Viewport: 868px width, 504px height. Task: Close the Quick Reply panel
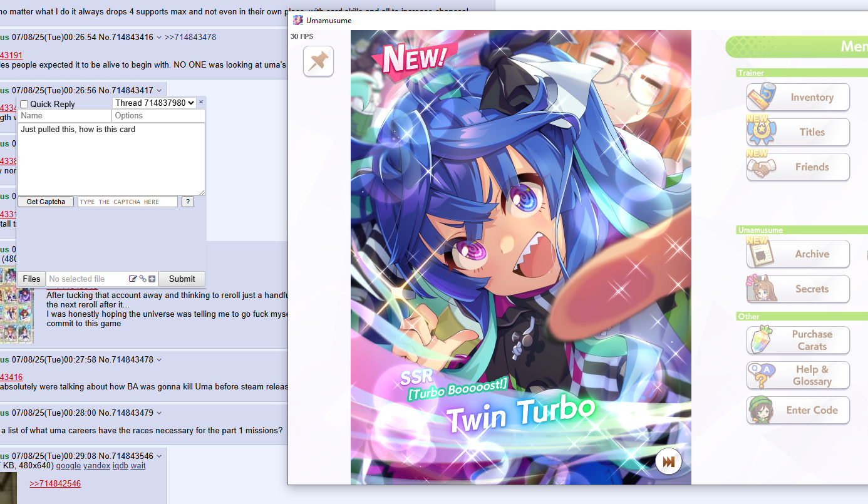click(201, 102)
